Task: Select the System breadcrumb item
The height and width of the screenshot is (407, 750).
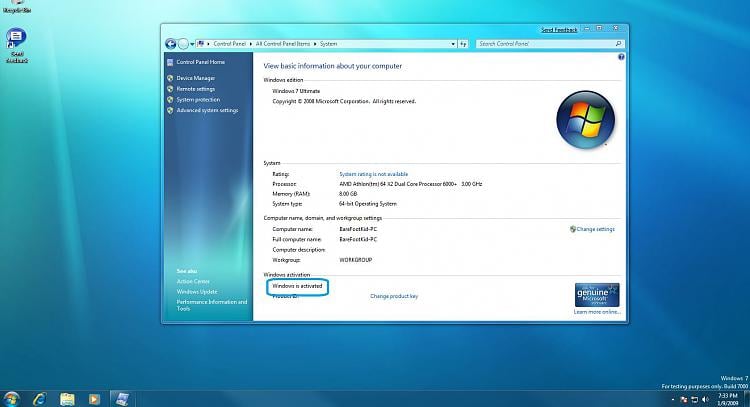Action: point(328,44)
